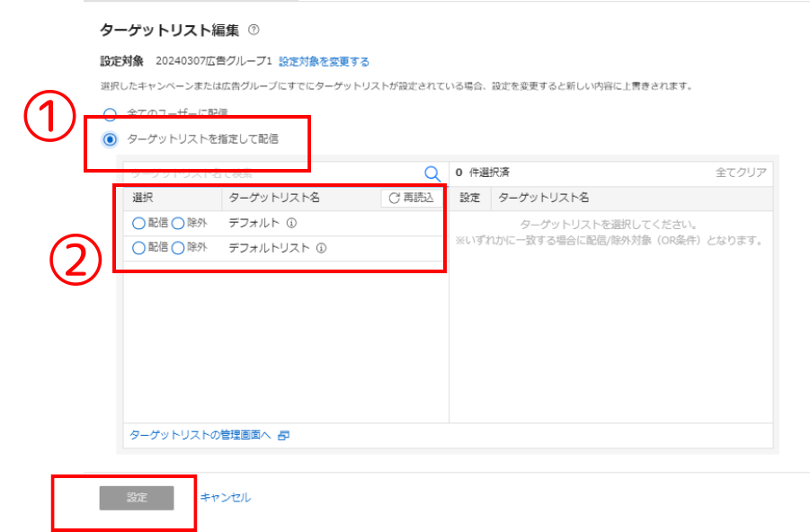This screenshot has height=532, width=810.
Task: Click the キャンセル link
Action: 225,497
